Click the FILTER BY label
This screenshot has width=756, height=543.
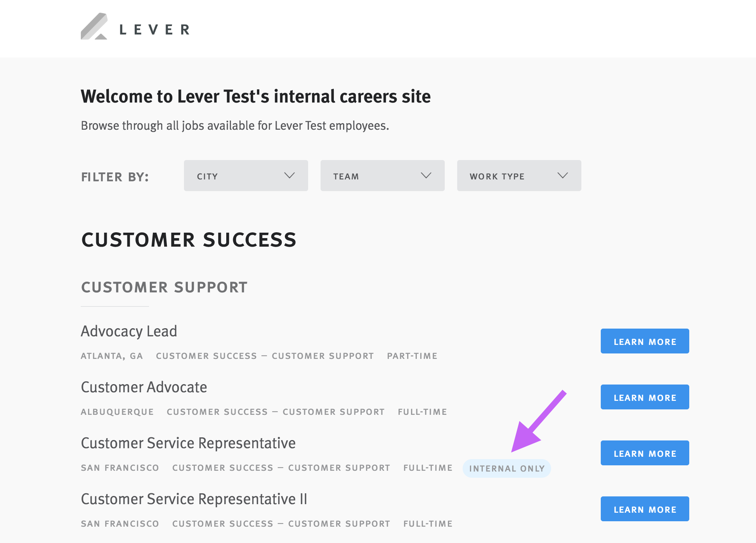click(114, 176)
